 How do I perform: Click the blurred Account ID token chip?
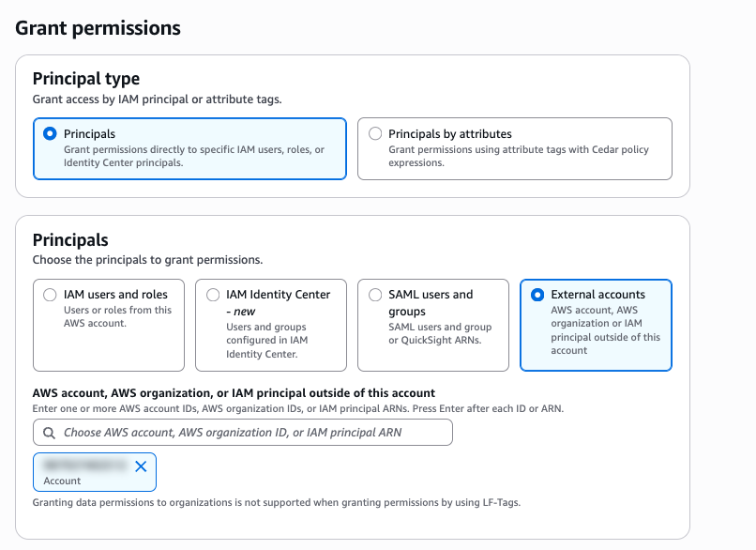(84, 466)
